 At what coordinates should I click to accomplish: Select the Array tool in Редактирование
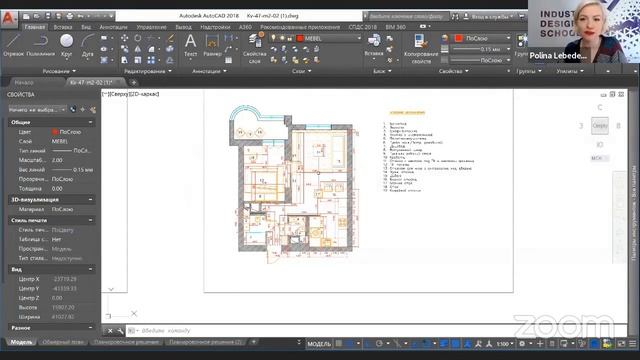(x=151, y=60)
